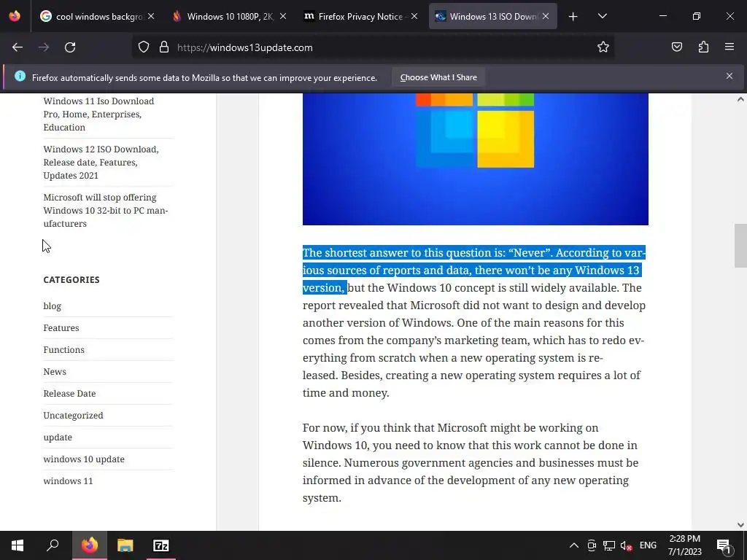Open Firefox application hamburger menu
Viewport: 747px width, 560px height.
729,47
